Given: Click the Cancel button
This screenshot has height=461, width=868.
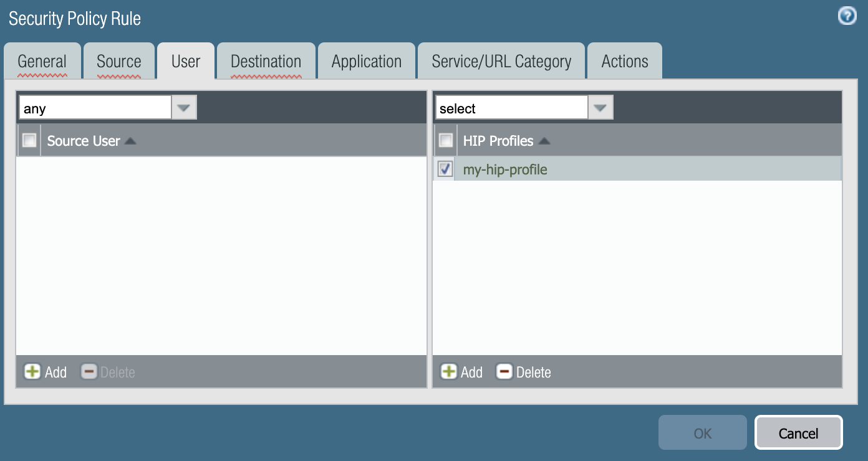Looking at the screenshot, I should click(x=799, y=433).
